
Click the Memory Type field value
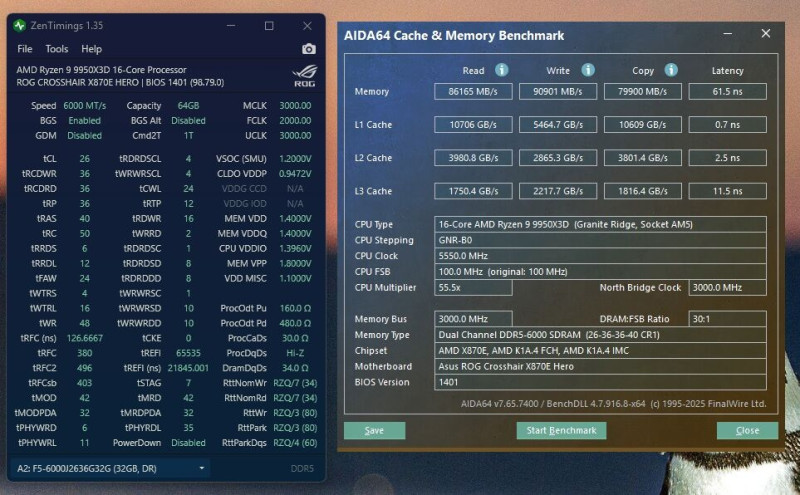(601, 335)
